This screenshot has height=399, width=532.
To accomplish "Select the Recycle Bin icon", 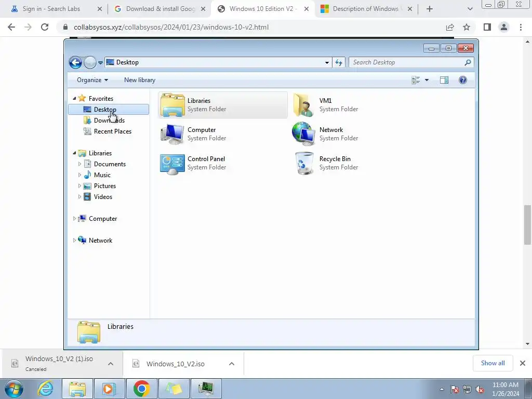I will 304,163.
